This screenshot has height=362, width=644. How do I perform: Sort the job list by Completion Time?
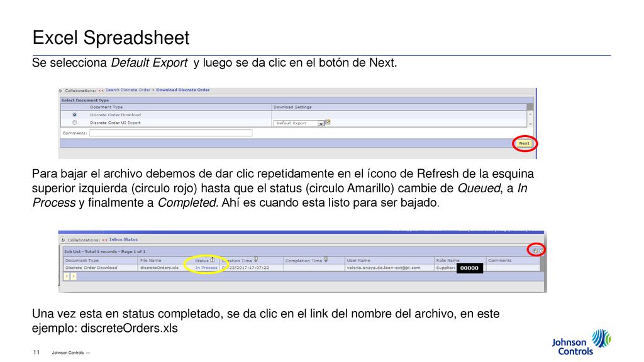tap(326, 260)
